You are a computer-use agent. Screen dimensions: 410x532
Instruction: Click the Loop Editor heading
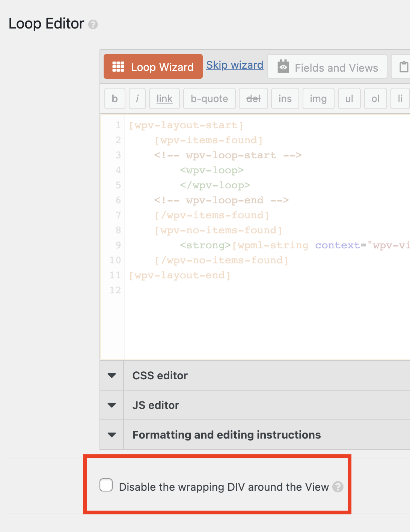point(47,24)
